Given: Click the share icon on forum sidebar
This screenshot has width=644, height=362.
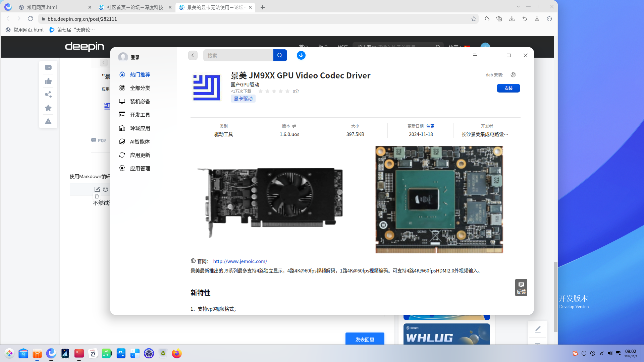Looking at the screenshot, I should click(x=48, y=95).
